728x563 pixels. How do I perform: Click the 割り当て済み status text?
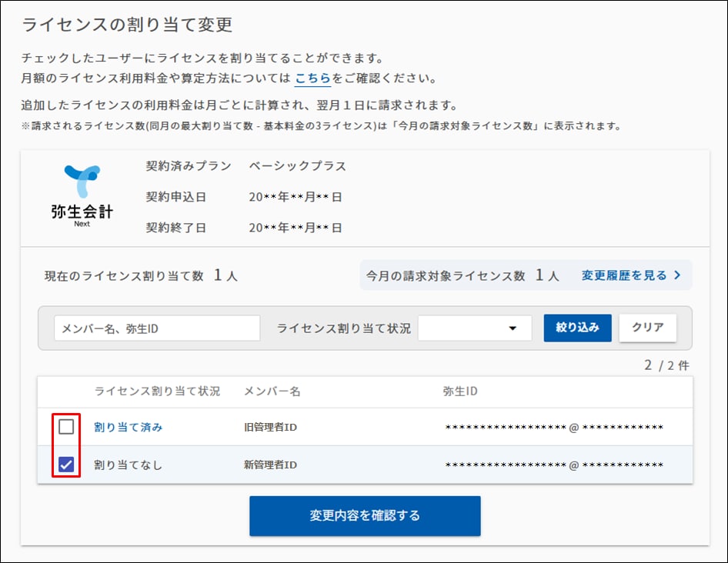(129, 427)
